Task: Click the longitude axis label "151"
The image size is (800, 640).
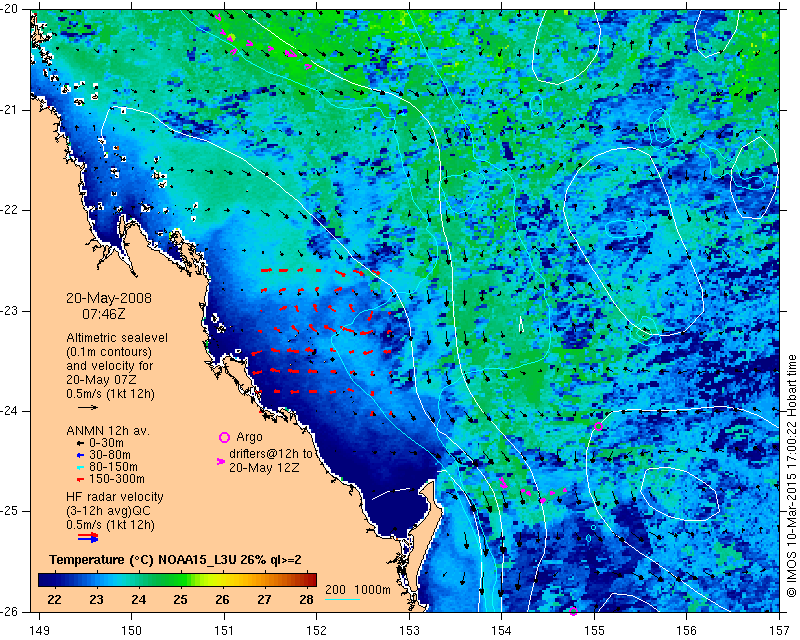Action: (x=224, y=630)
